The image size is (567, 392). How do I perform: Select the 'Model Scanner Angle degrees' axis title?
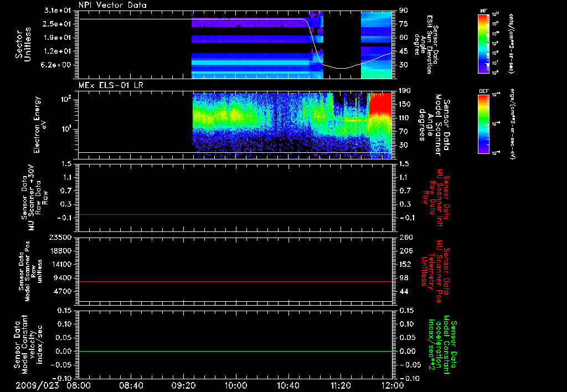click(434, 125)
